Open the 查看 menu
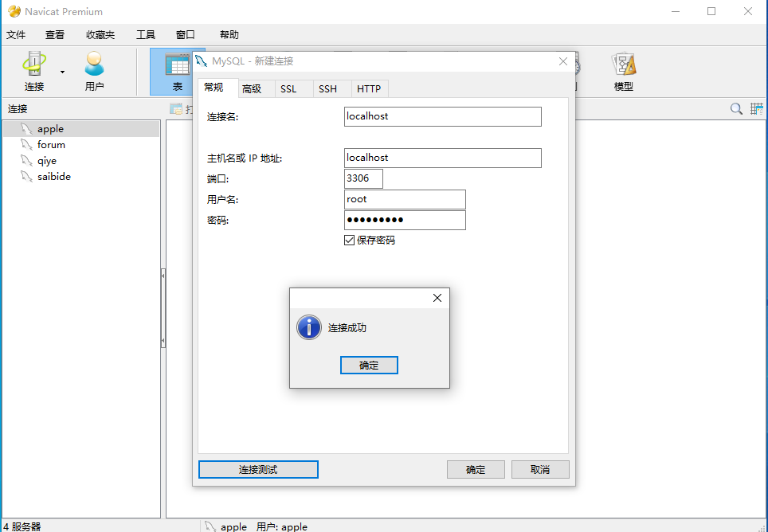 click(55, 35)
